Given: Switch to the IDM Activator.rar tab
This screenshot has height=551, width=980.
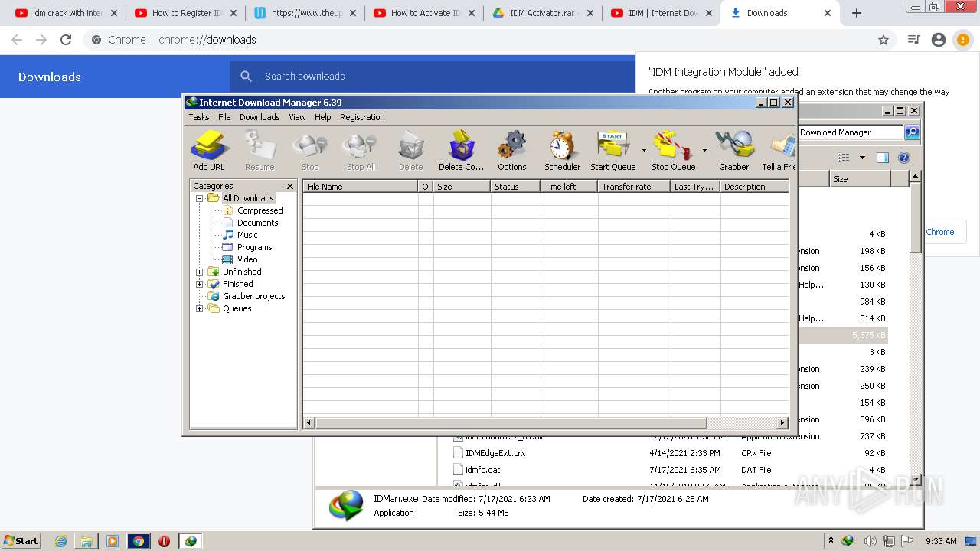Looking at the screenshot, I should pos(544,13).
